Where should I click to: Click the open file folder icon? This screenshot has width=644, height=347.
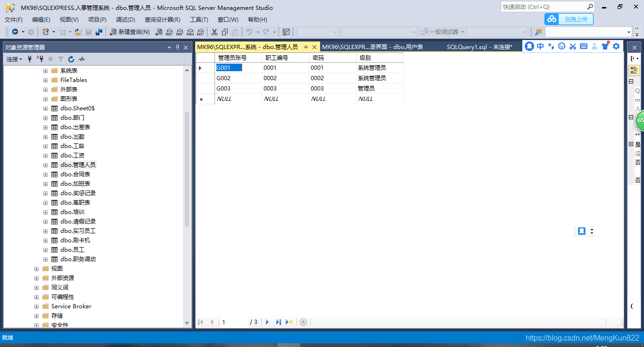point(78,32)
